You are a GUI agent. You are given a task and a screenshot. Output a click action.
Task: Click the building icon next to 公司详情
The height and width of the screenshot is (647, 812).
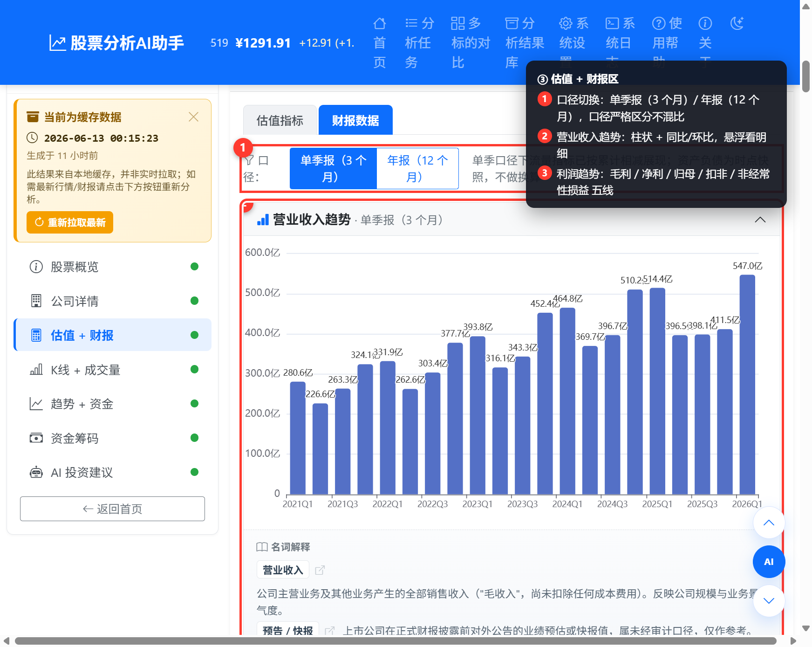point(36,301)
